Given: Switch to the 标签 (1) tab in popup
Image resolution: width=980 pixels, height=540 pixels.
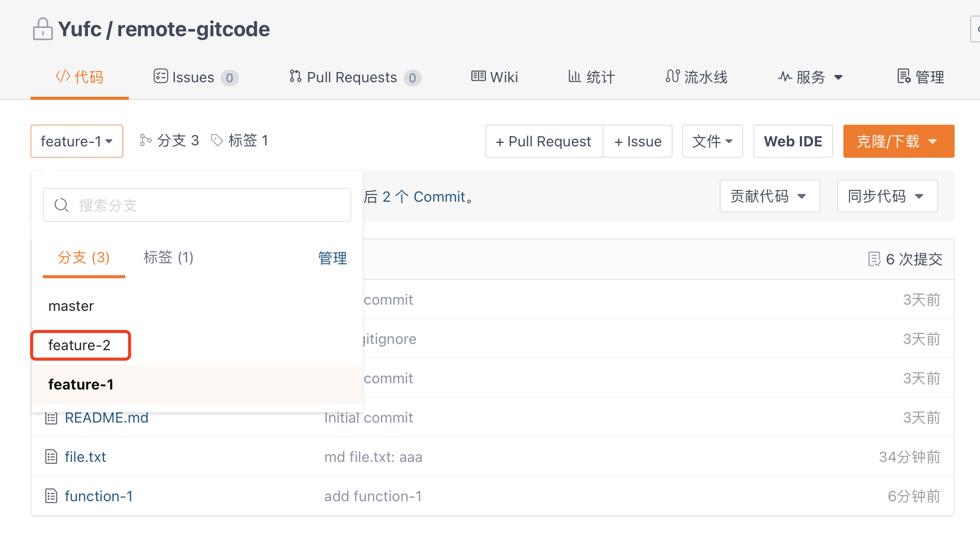Looking at the screenshot, I should tap(168, 257).
